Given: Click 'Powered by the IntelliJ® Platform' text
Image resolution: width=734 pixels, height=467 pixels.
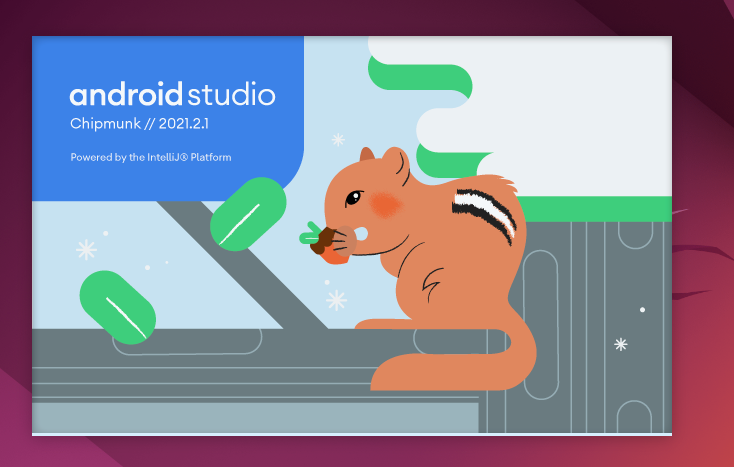Looking at the screenshot, I should click(x=151, y=157).
